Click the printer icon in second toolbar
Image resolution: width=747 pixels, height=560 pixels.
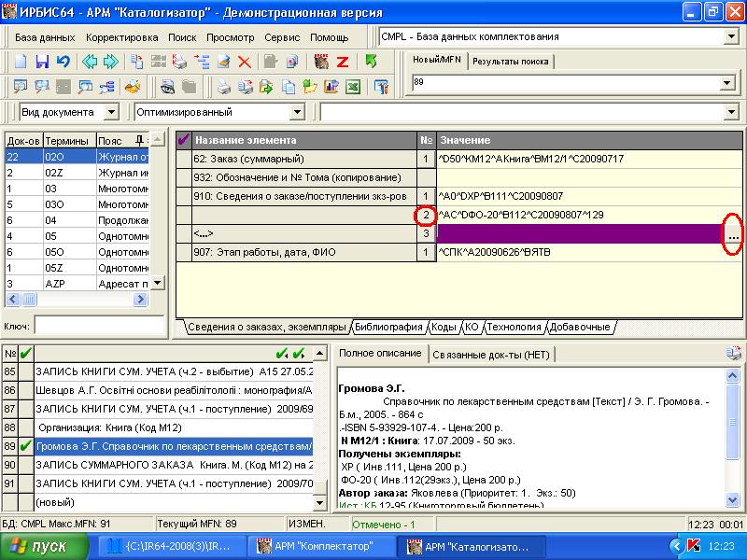[x=224, y=88]
